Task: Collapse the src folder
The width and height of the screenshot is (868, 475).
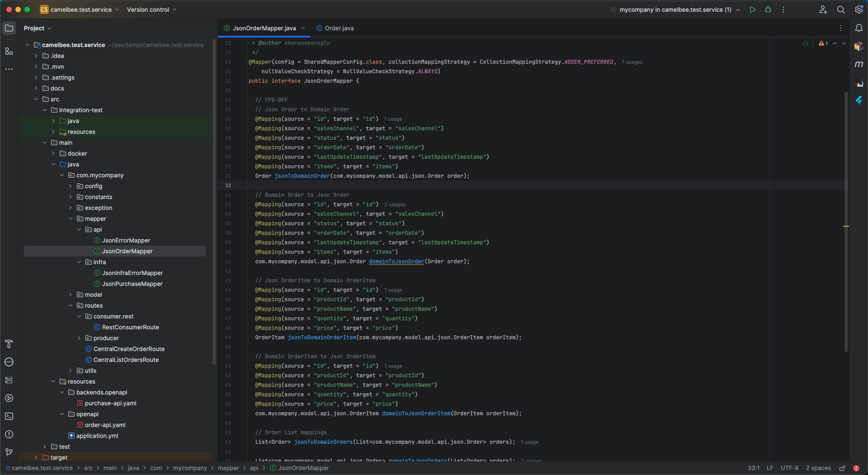Action: click(x=37, y=99)
